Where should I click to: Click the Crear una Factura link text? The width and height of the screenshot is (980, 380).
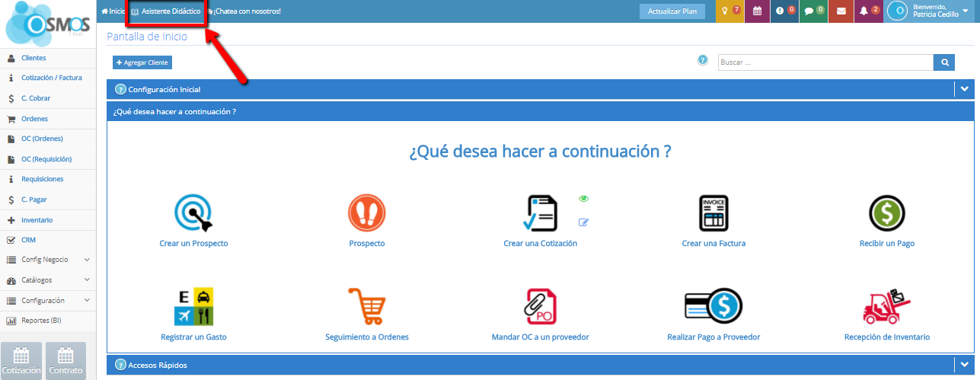click(x=713, y=244)
